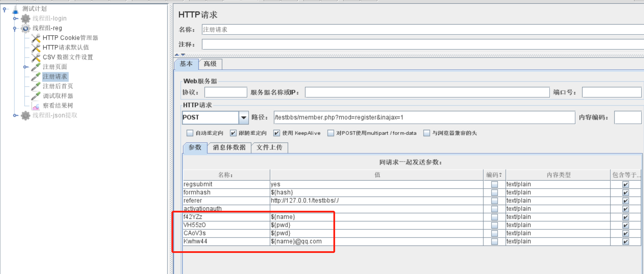This screenshot has width=644, height=274.
Task: Click the CSV 数据文件设置 wrench icon
Action: [36, 57]
